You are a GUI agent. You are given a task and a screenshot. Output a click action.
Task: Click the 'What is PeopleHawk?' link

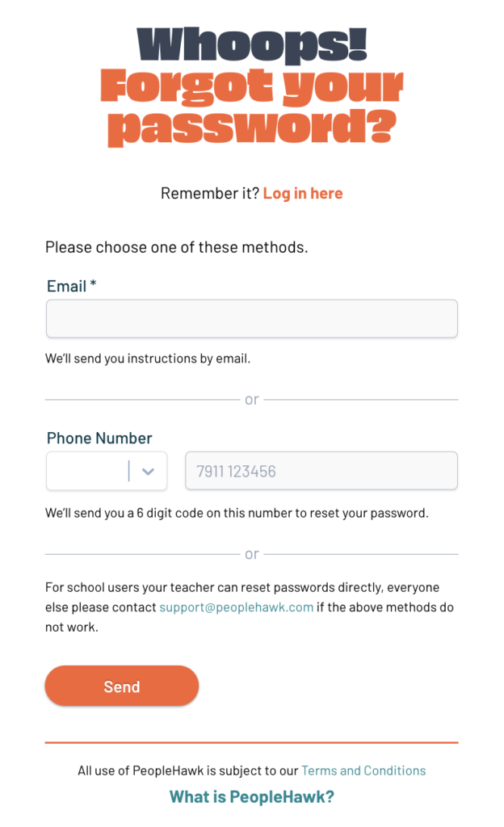[x=252, y=797]
